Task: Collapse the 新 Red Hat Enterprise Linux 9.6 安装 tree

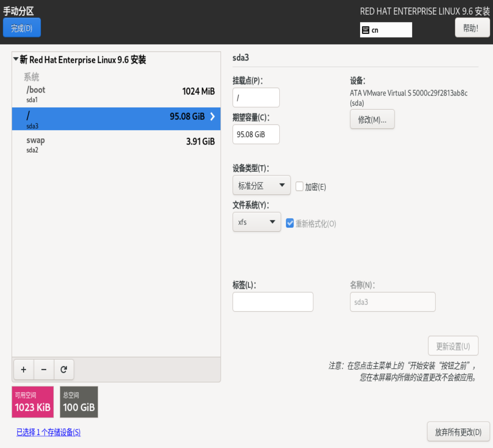Action: pyautogui.click(x=16, y=59)
